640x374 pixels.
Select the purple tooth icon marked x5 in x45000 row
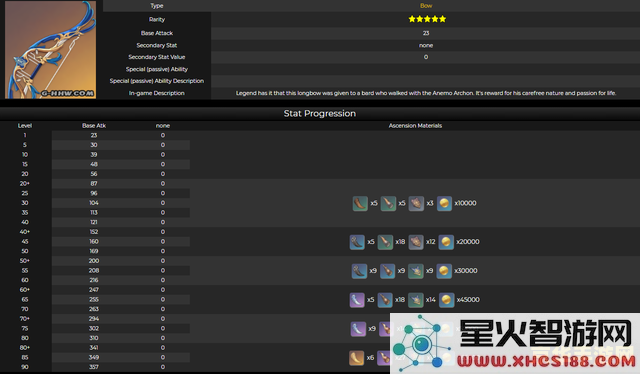click(x=357, y=300)
